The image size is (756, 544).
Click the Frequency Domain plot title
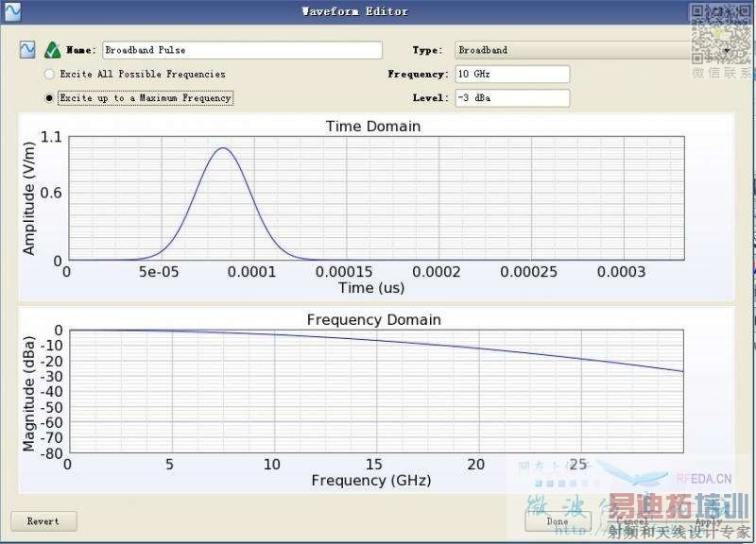click(x=373, y=320)
